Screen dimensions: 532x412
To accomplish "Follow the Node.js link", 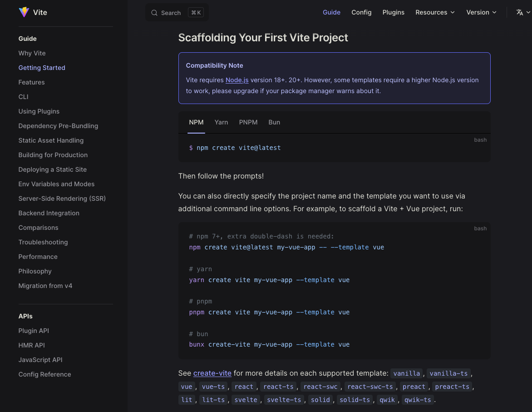I will click(237, 80).
